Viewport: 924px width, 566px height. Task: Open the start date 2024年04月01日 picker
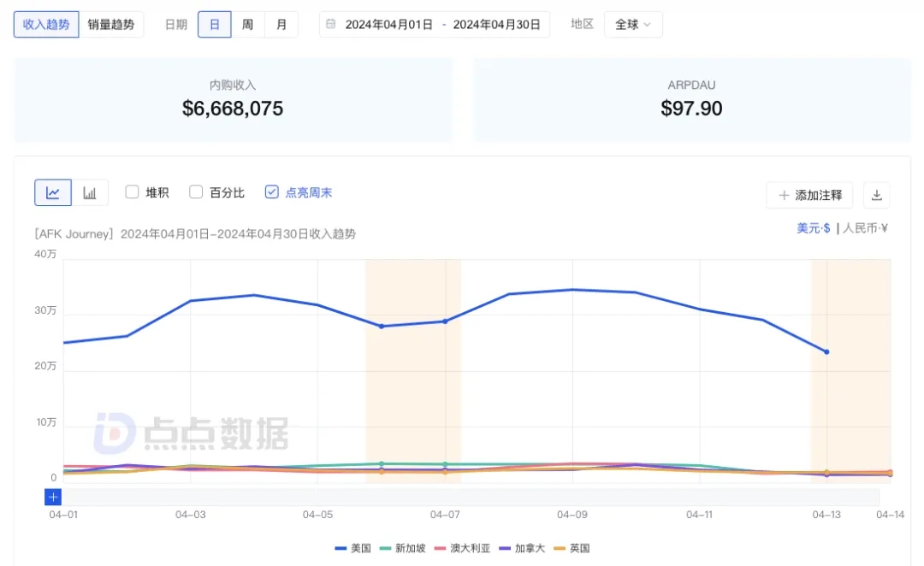pyautogui.click(x=388, y=25)
